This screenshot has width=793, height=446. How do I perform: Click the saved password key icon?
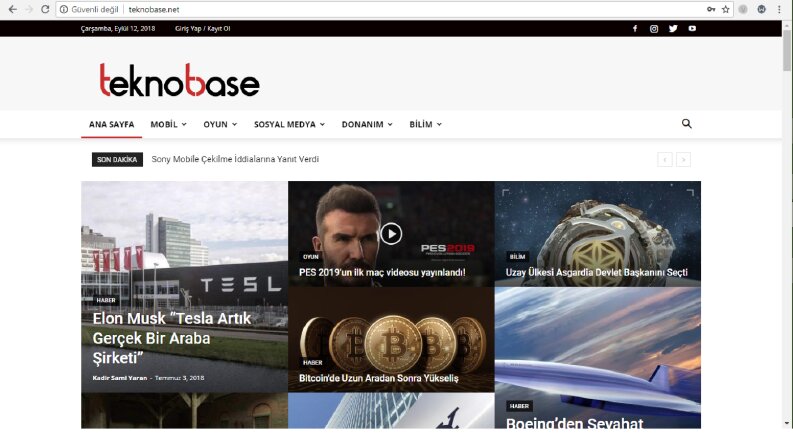[x=711, y=9]
